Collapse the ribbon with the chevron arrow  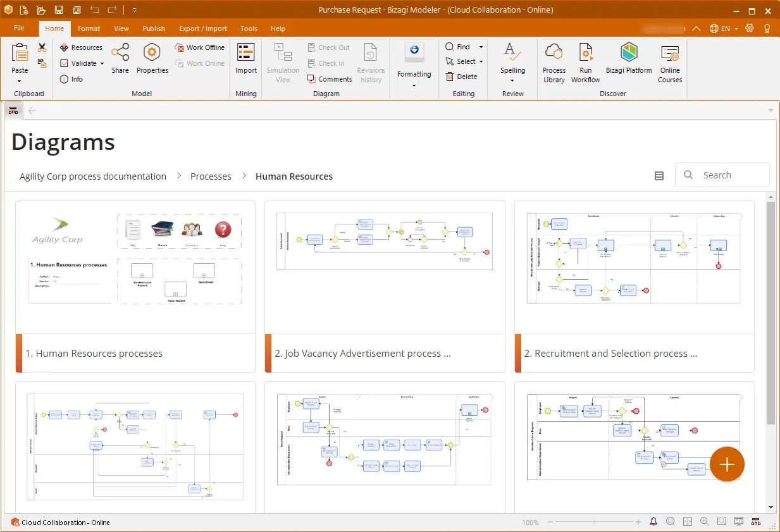click(x=696, y=28)
